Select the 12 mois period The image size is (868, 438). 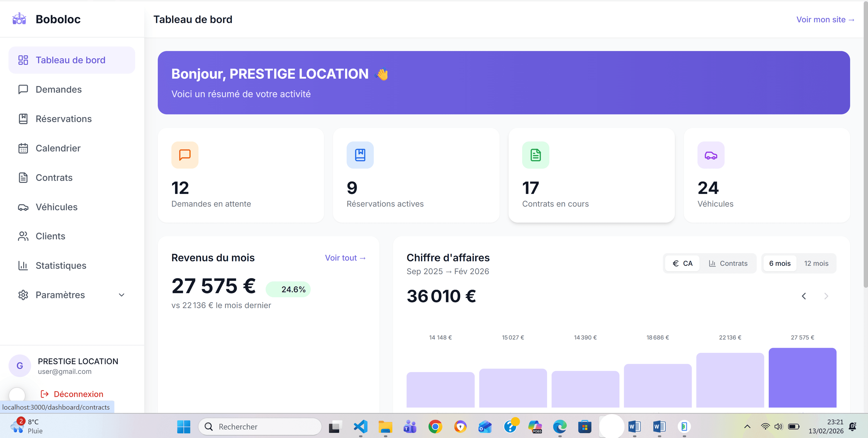816,263
